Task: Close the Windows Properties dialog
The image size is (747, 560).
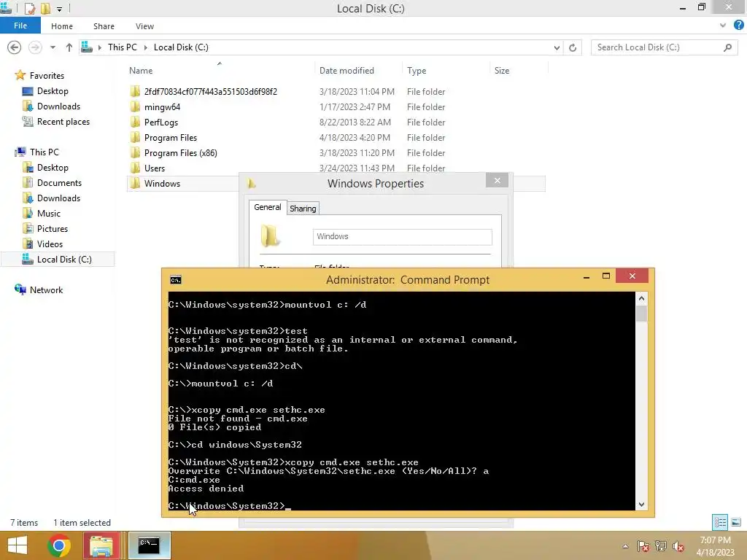Action: [497, 180]
